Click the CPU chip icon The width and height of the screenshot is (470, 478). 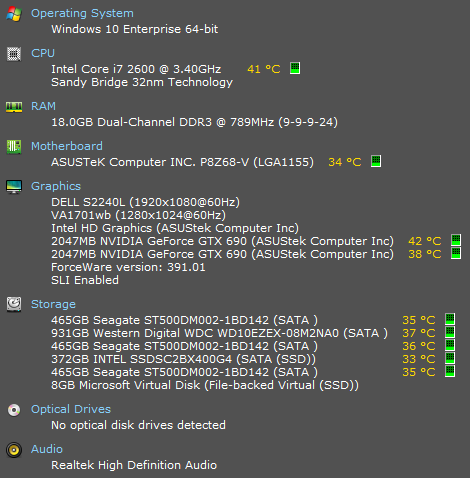[14, 54]
